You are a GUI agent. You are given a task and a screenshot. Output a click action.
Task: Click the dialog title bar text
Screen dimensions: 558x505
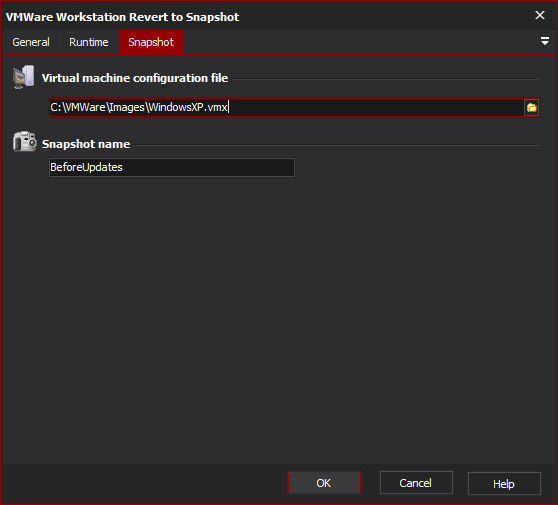point(122,17)
